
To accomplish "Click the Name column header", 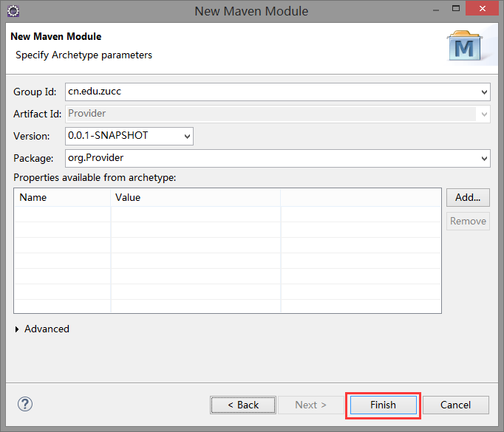I will click(62, 197).
